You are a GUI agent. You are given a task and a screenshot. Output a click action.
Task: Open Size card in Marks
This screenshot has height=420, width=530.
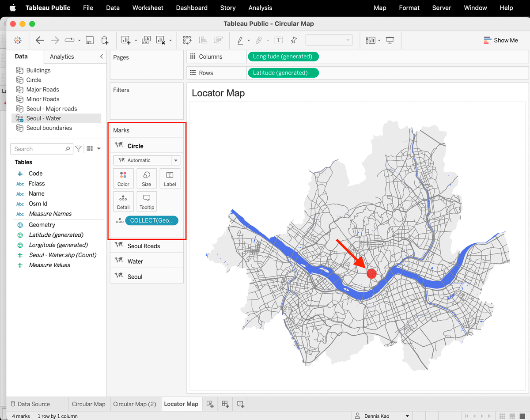[x=147, y=178]
